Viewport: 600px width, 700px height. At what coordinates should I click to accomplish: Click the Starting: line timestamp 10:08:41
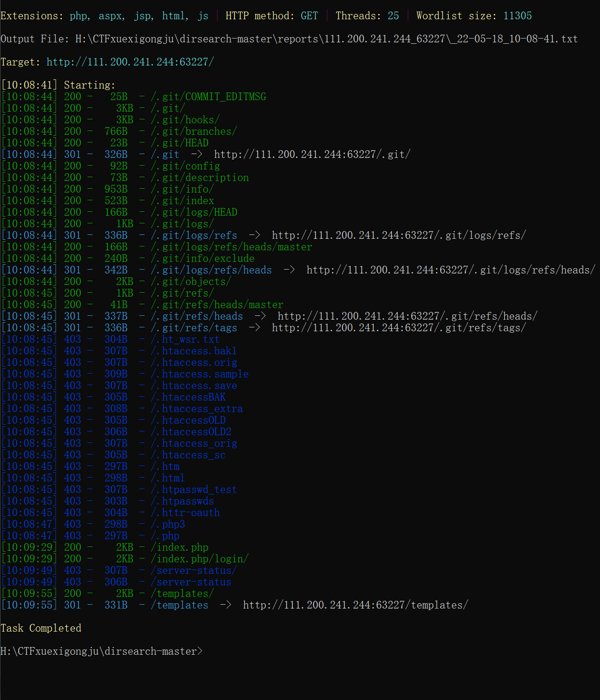point(29,85)
